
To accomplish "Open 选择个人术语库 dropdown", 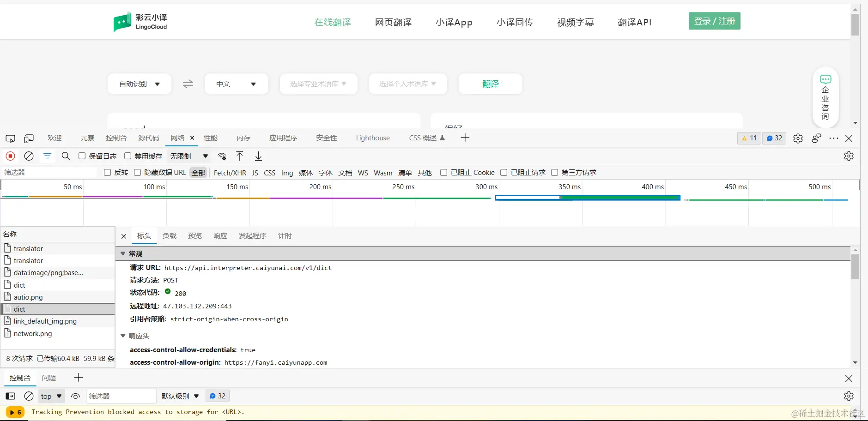I will click(408, 84).
